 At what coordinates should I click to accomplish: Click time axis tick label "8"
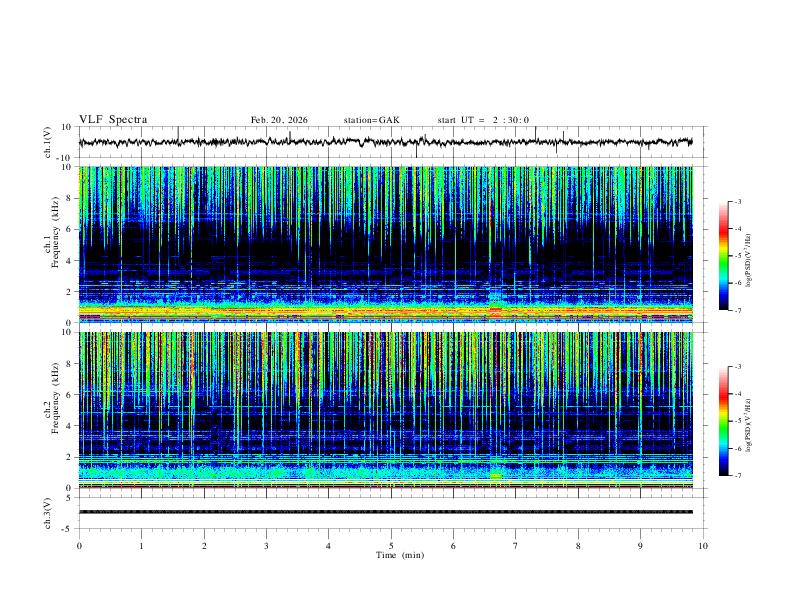578,546
